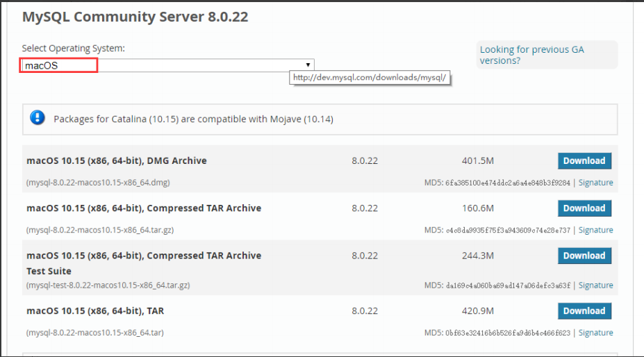Download the Compressed TAR Archive Test Suite

[584, 256]
